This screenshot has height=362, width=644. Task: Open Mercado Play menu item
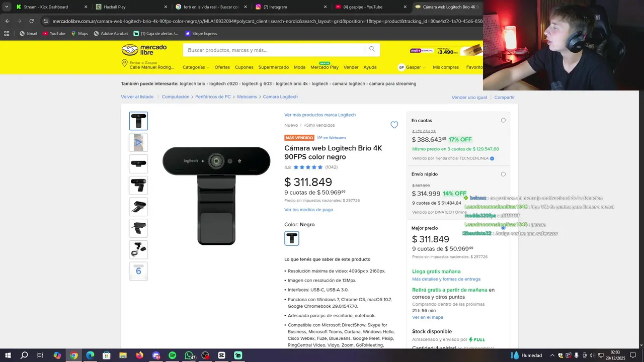click(x=325, y=67)
